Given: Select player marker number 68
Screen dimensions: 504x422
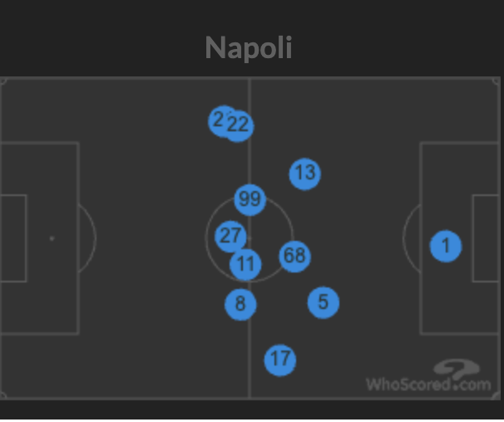Looking at the screenshot, I should [294, 257].
